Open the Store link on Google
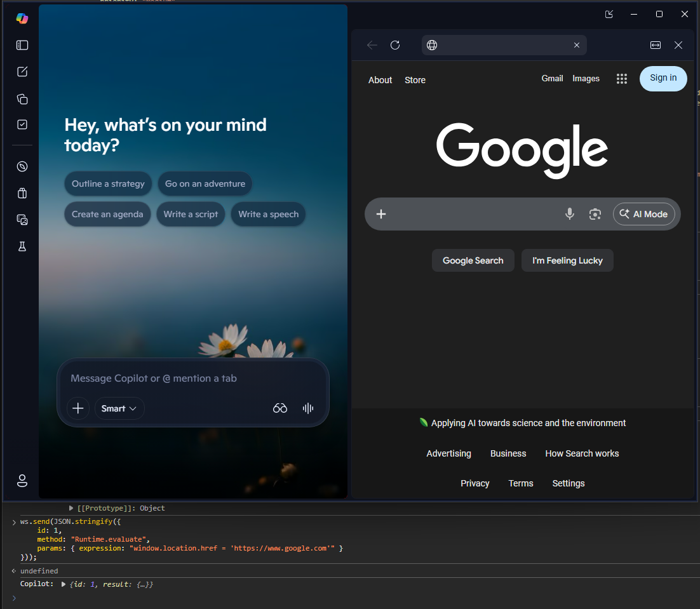The width and height of the screenshot is (700, 609). pyautogui.click(x=415, y=80)
